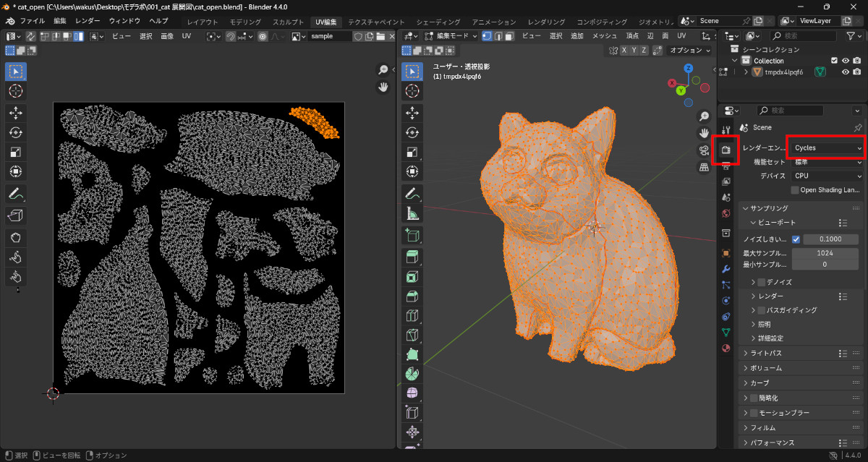Select the Poly Build tool
The height and width of the screenshot is (462, 868).
[x=412, y=355]
